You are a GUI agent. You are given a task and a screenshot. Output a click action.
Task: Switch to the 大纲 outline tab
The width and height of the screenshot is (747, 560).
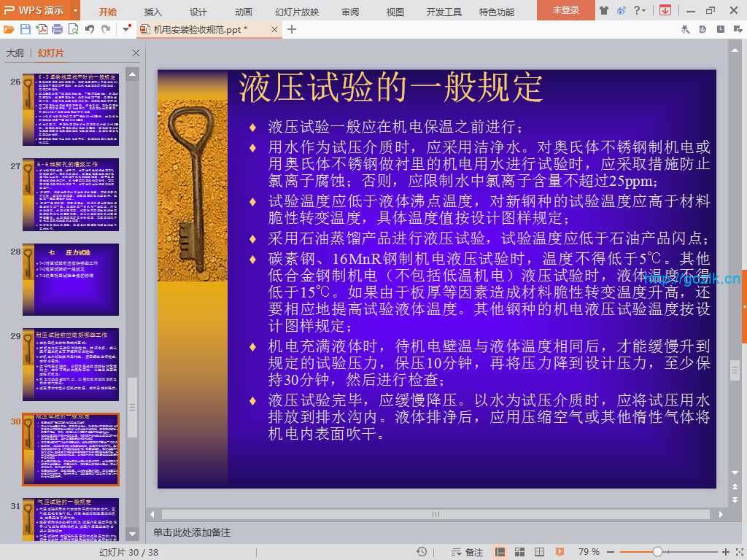15,53
